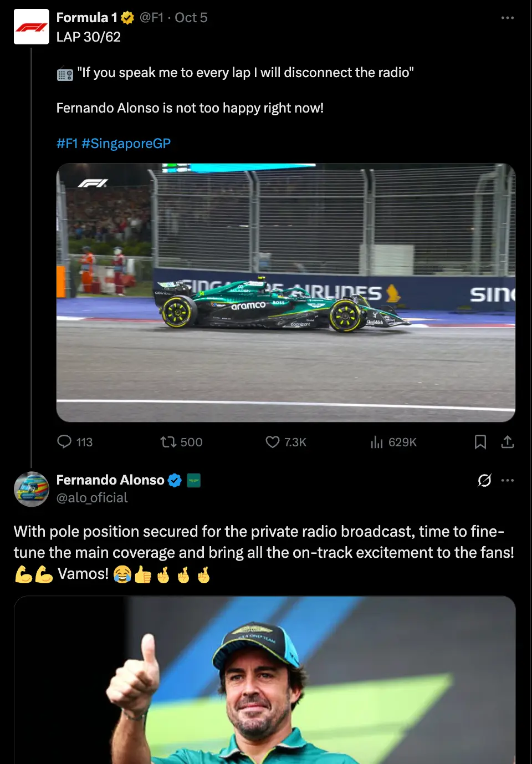Click the @F1 handle
Image resolution: width=532 pixels, height=764 pixels.
click(151, 18)
